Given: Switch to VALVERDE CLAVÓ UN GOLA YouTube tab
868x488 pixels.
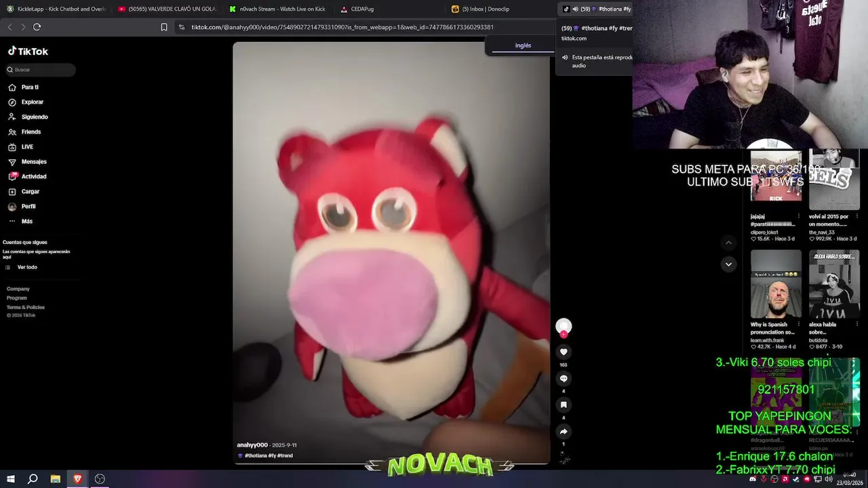Looking at the screenshot, I should [166, 9].
